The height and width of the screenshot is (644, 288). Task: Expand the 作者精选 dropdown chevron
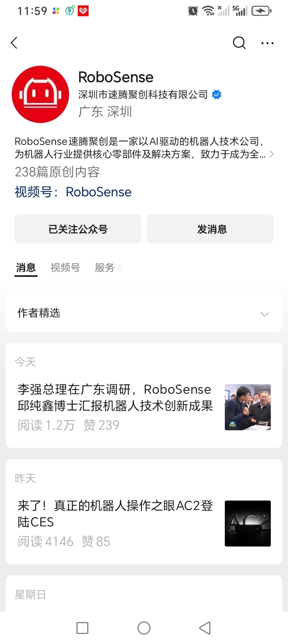(264, 314)
